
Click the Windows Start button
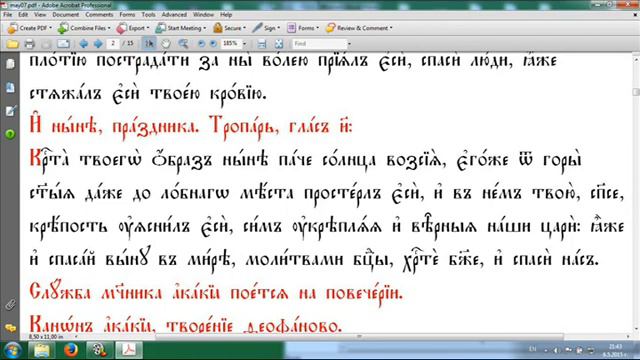[x=12, y=350]
